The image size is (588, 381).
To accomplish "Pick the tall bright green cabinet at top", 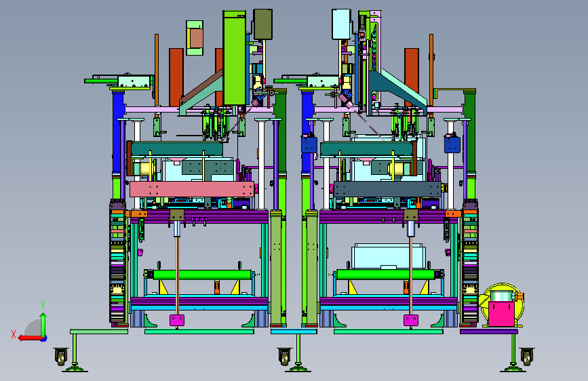I will [x=235, y=58].
